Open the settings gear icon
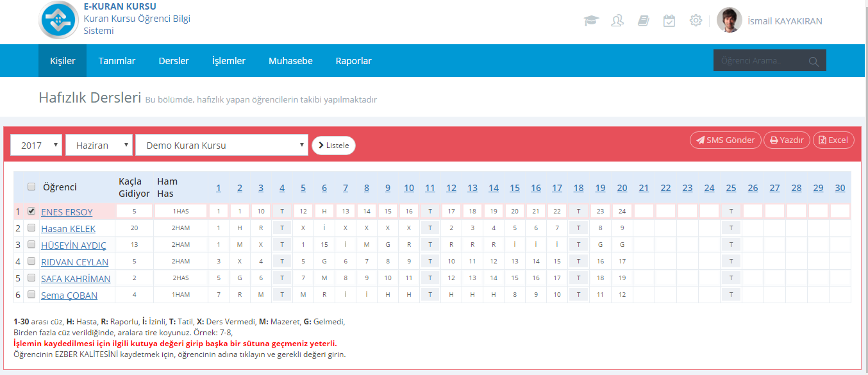The width and height of the screenshot is (868, 375). tap(696, 21)
